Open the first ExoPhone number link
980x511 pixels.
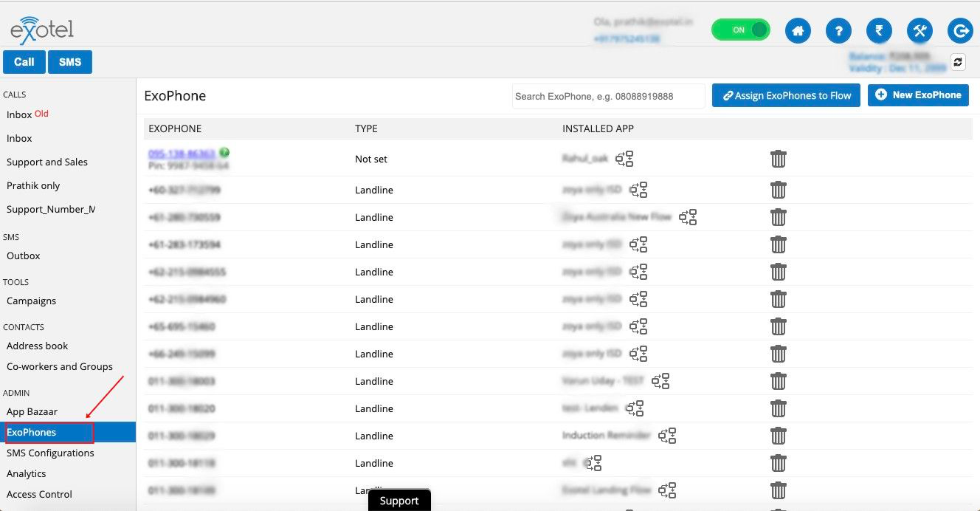pyautogui.click(x=182, y=154)
